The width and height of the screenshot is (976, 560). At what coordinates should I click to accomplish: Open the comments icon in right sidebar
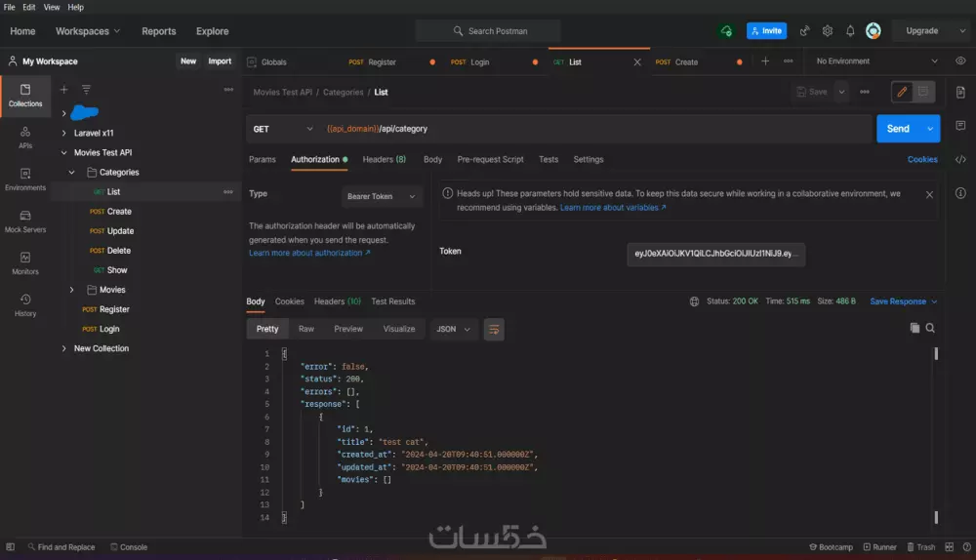pos(960,126)
